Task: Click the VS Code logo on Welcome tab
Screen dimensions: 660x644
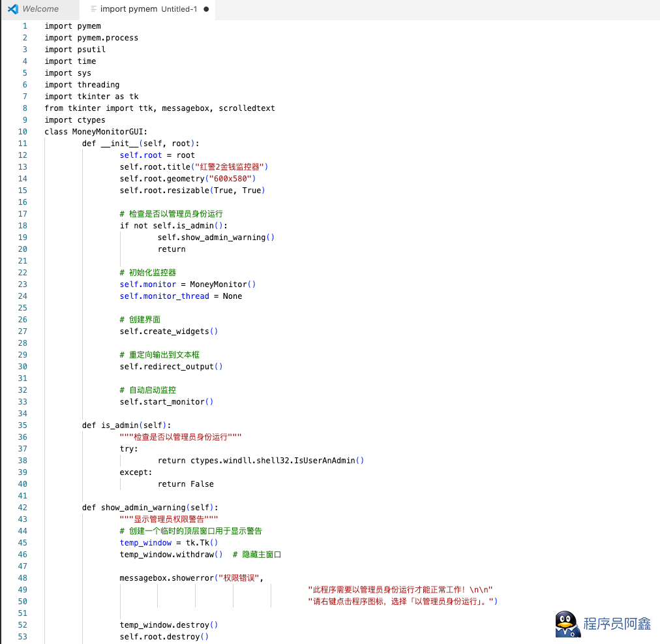Action: pyautogui.click(x=13, y=9)
